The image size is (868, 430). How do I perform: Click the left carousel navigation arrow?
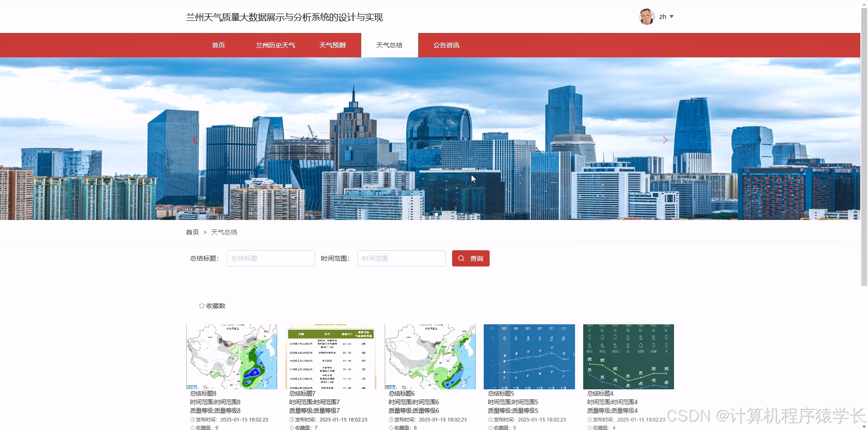[195, 140]
